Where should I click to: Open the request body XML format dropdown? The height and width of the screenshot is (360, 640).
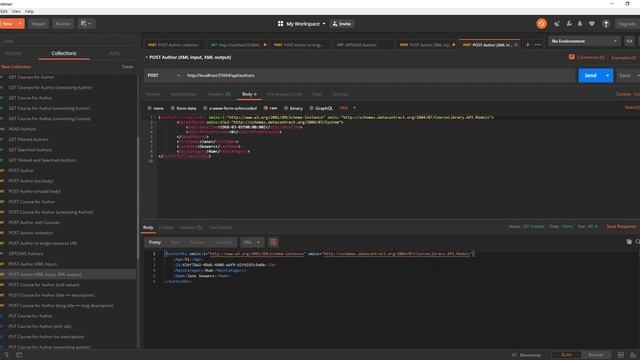348,108
